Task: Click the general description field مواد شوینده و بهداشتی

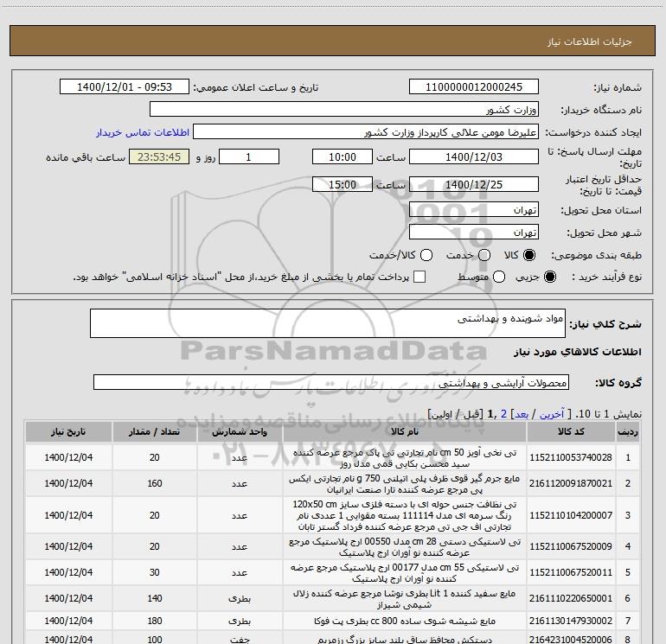Action: tap(328, 323)
